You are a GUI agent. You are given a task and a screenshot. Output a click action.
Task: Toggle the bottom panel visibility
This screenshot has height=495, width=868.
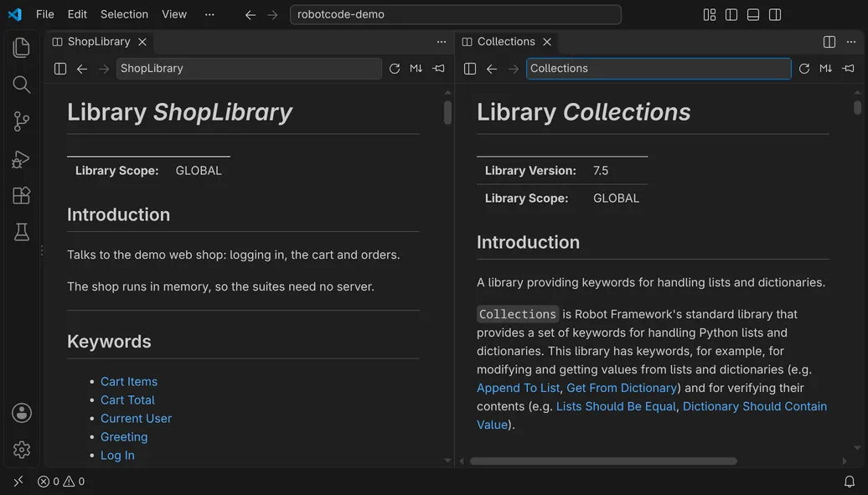753,14
